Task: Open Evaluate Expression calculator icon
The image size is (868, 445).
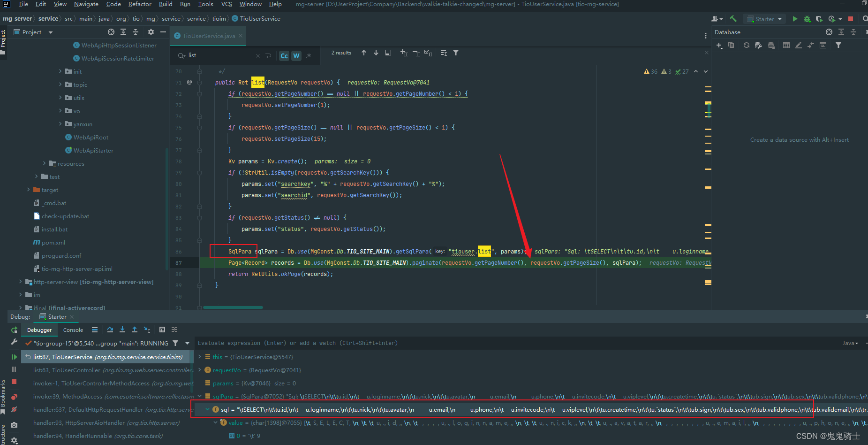Action: coord(162,330)
